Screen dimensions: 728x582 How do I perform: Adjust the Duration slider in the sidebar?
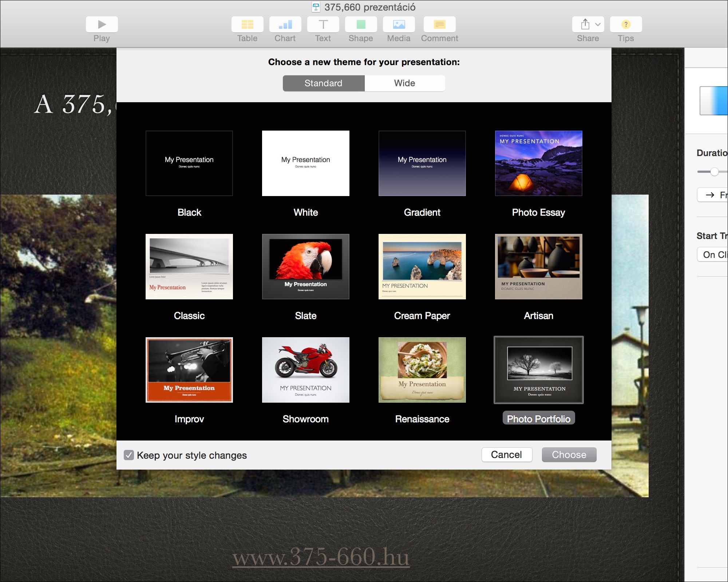click(714, 172)
